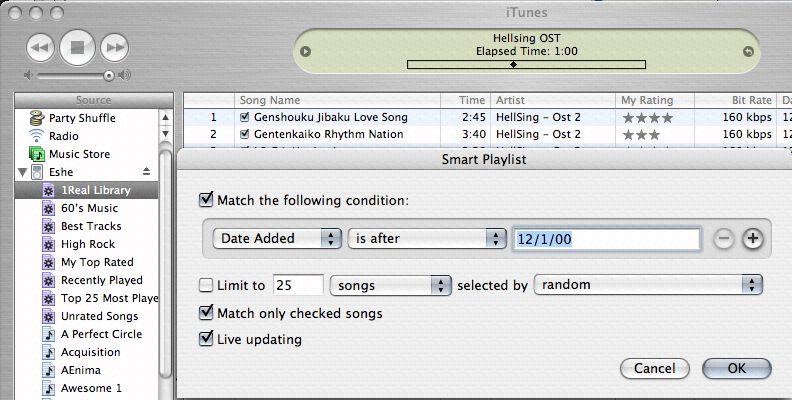This screenshot has width=792, height=400.
Task: Toggle Match the following condition checkbox
Action: click(x=206, y=199)
